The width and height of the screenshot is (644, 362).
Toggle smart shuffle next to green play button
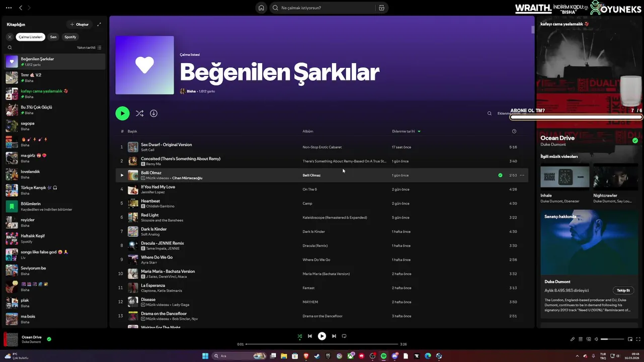(139, 113)
